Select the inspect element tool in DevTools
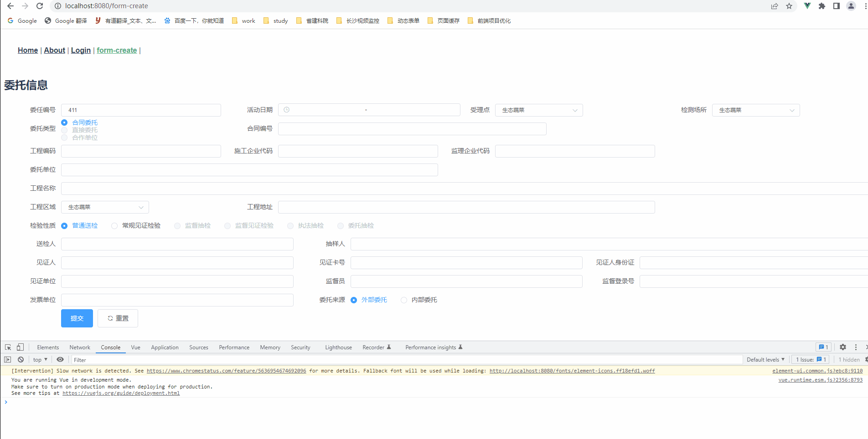868x439 pixels. tap(7, 347)
